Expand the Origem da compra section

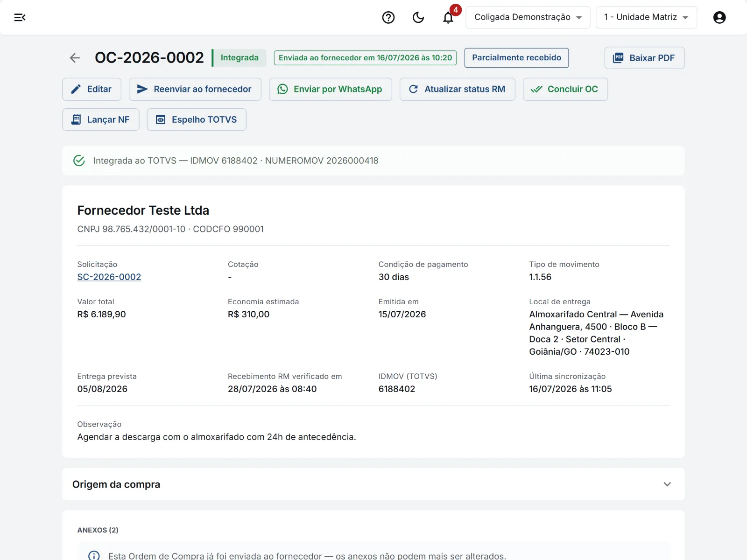[373, 484]
